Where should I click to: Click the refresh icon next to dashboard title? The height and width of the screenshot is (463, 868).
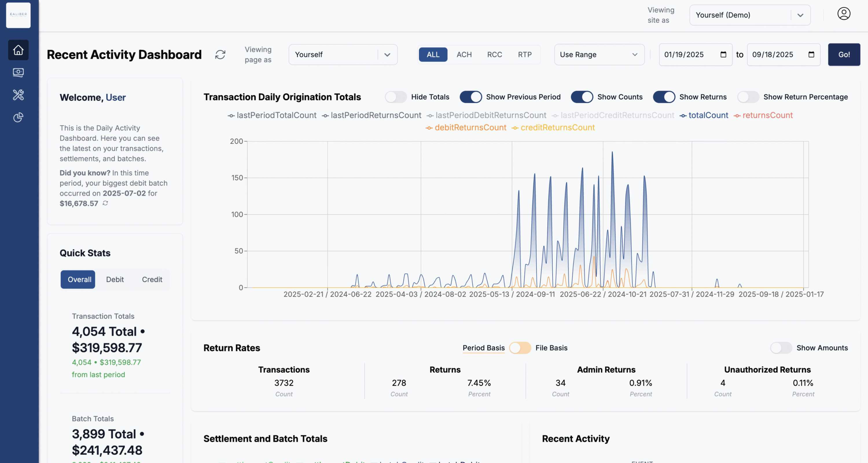point(220,54)
